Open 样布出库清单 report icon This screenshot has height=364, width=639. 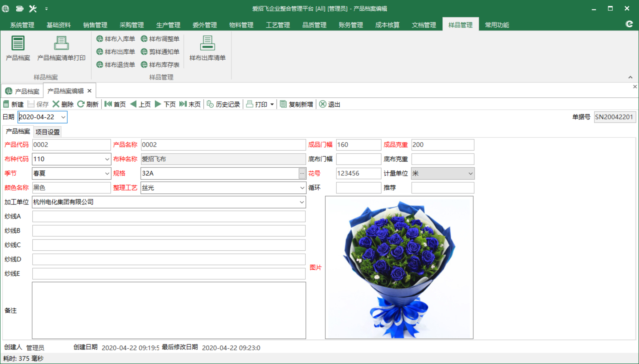[207, 48]
